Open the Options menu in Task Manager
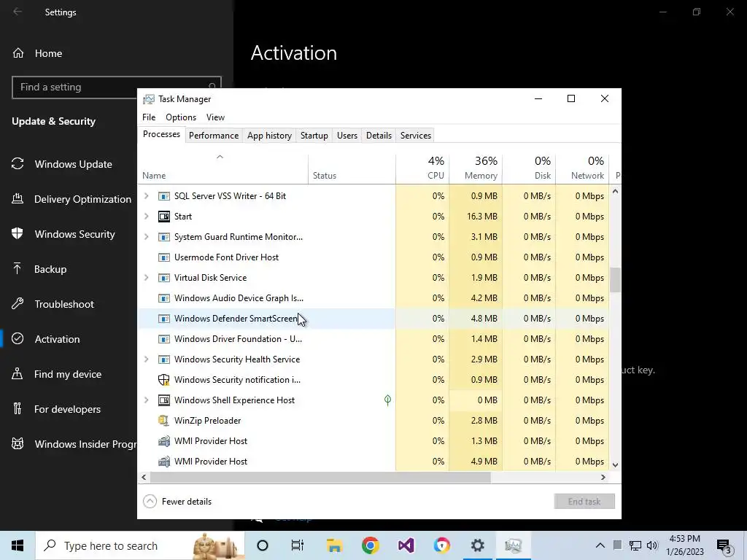This screenshot has width=747, height=560. pos(181,117)
